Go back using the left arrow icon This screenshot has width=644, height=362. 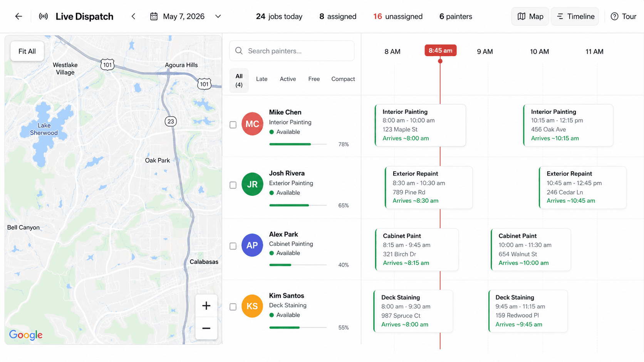click(x=18, y=16)
